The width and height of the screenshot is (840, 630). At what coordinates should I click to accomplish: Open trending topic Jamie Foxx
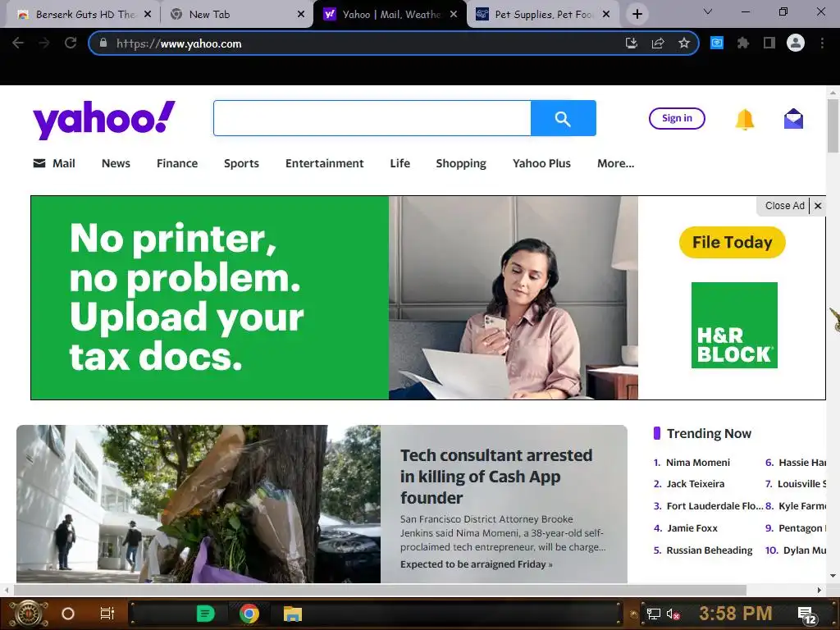click(x=692, y=528)
